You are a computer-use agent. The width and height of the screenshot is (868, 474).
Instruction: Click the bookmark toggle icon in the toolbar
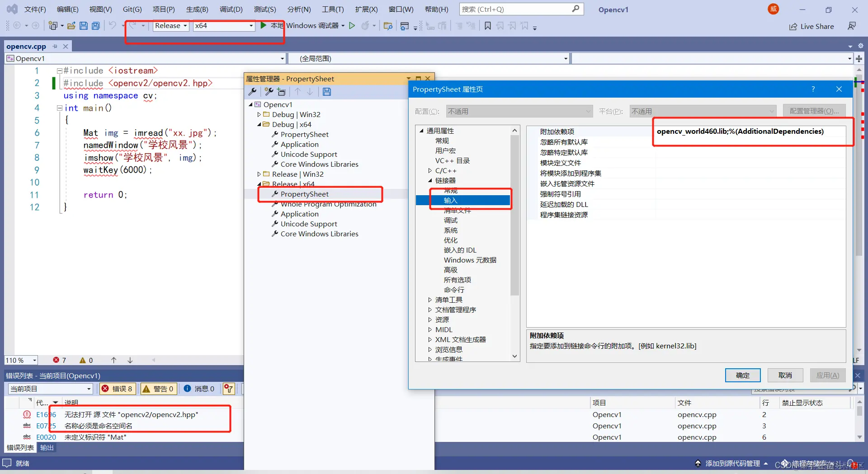[x=488, y=26]
